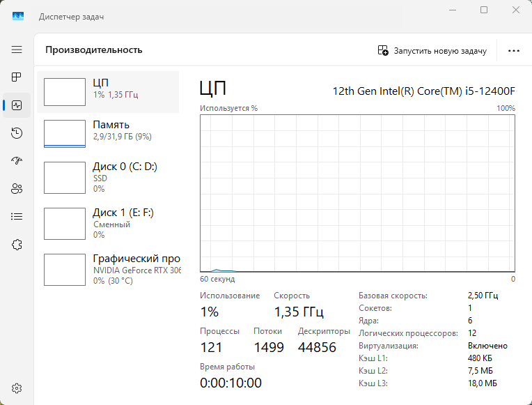532x405 pixels.
Task: Select the Memory performance entry
Action: click(108, 133)
